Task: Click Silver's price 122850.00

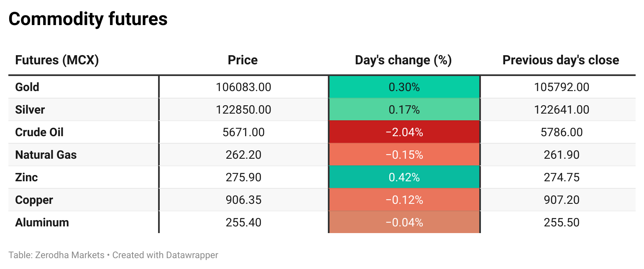Action: coord(243,110)
